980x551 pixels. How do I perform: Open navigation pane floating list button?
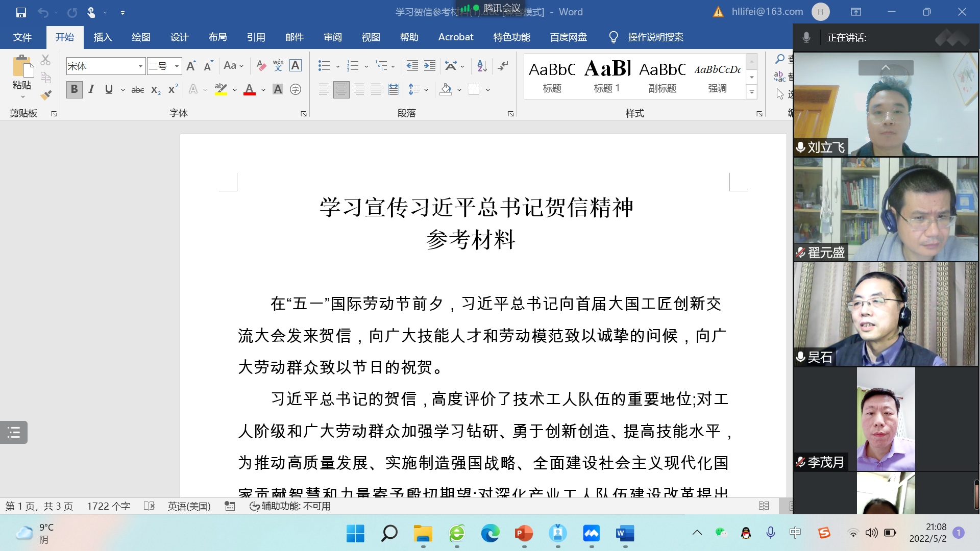tap(14, 433)
